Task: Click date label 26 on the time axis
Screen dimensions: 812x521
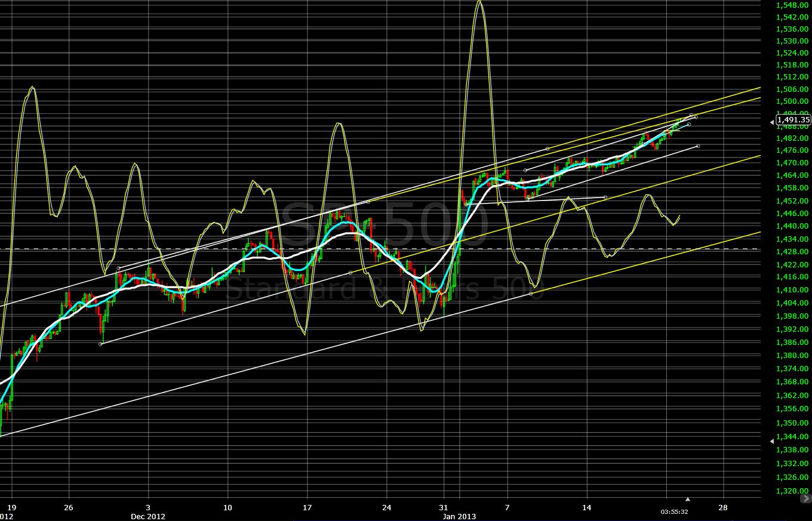Action: 68,508
